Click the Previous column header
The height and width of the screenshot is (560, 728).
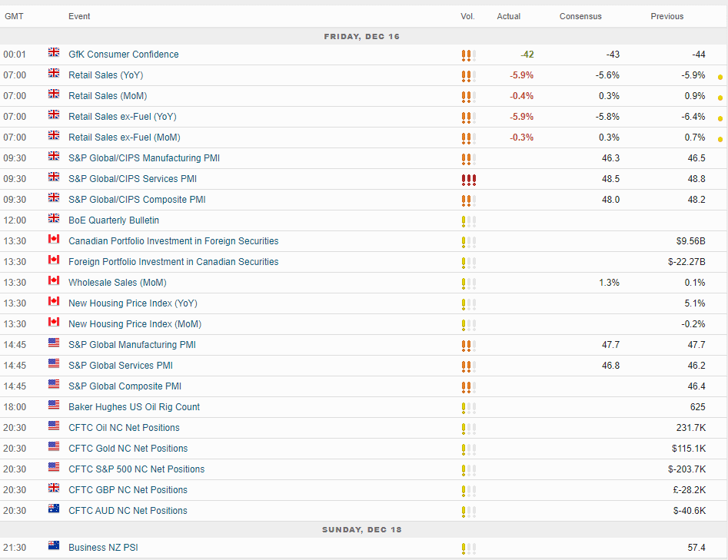(667, 16)
